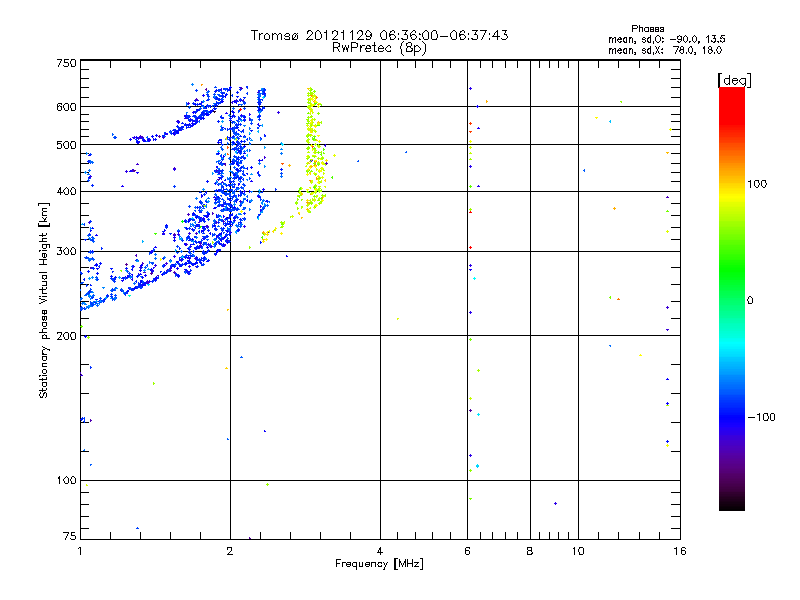
Task: Click the colorbar tick label '100'
Action: (757, 184)
